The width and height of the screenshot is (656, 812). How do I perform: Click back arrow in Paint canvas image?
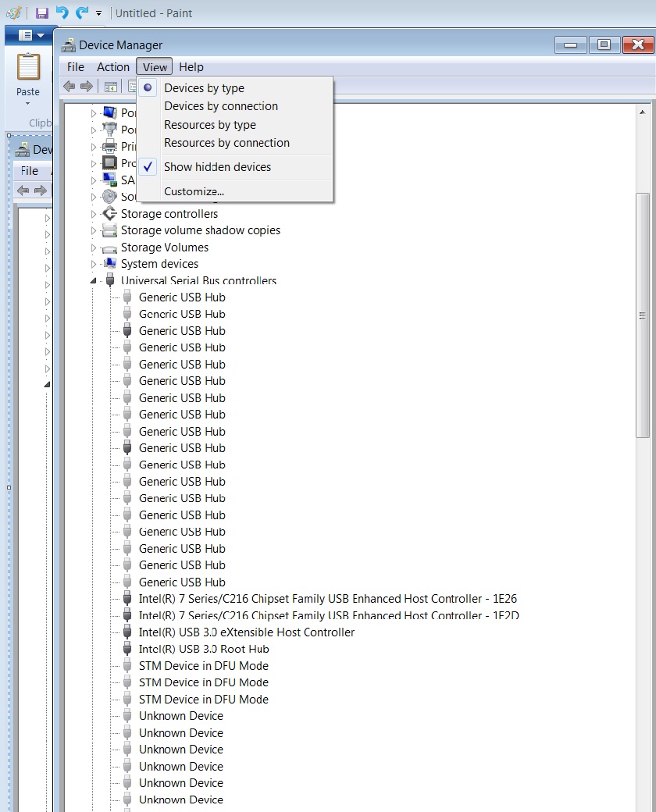pos(23,190)
